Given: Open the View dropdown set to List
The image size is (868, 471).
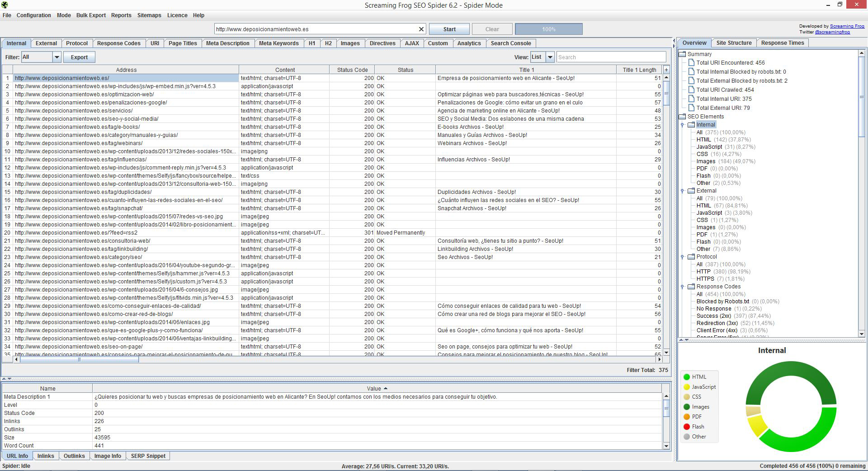Looking at the screenshot, I should [x=550, y=57].
